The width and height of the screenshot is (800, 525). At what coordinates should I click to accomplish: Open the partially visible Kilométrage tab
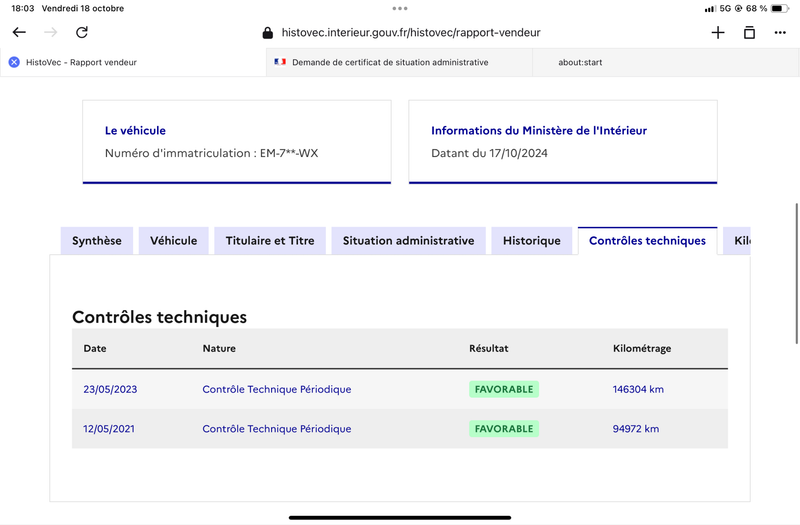737,241
